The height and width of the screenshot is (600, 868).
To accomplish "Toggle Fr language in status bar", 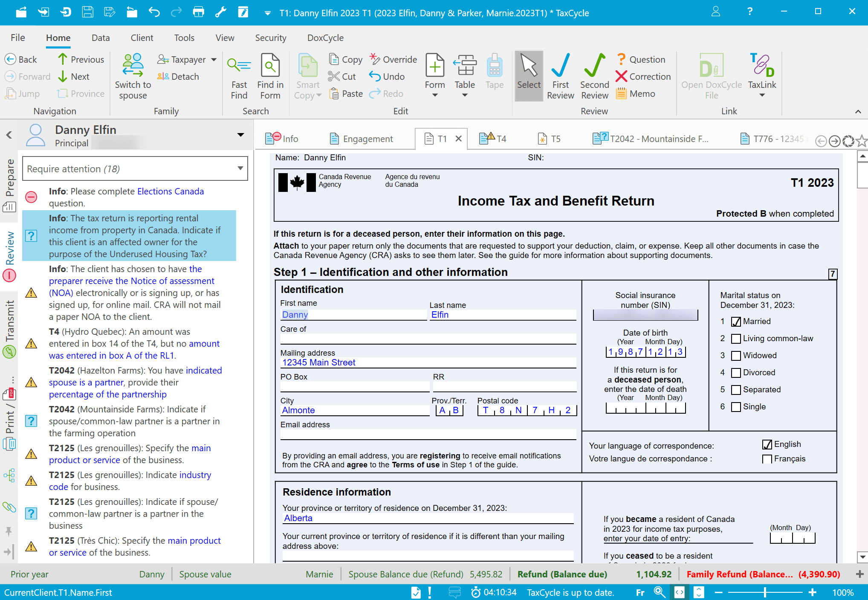I will click(x=640, y=592).
